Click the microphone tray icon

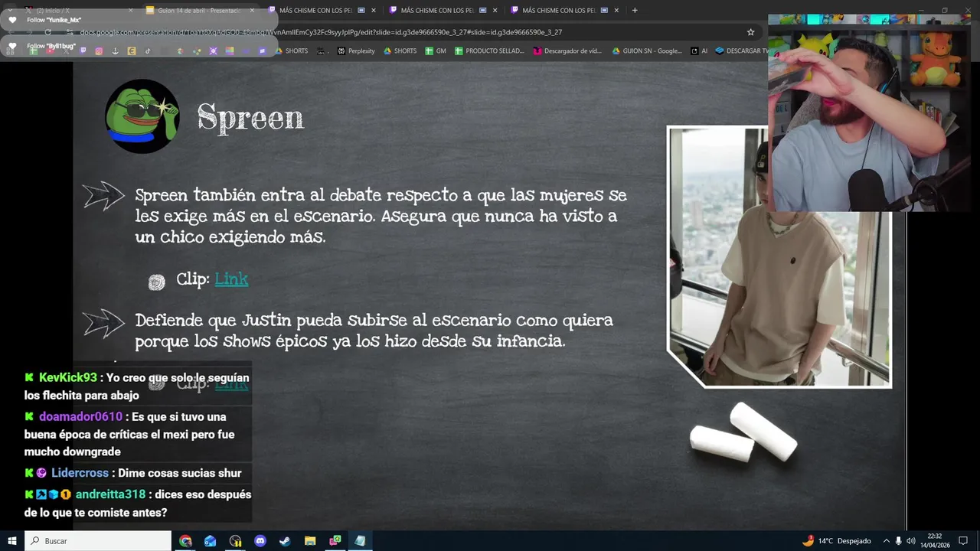[899, 540]
